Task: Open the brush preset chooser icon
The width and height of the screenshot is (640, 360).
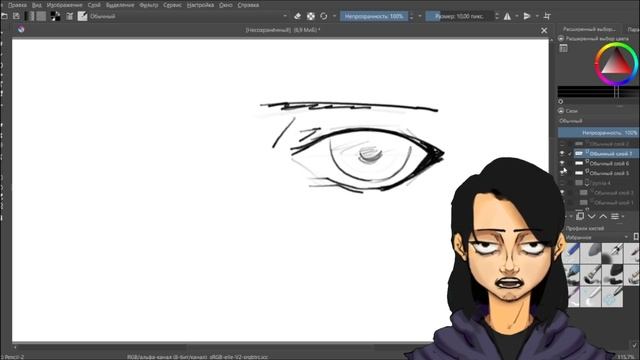Action: click(82, 16)
